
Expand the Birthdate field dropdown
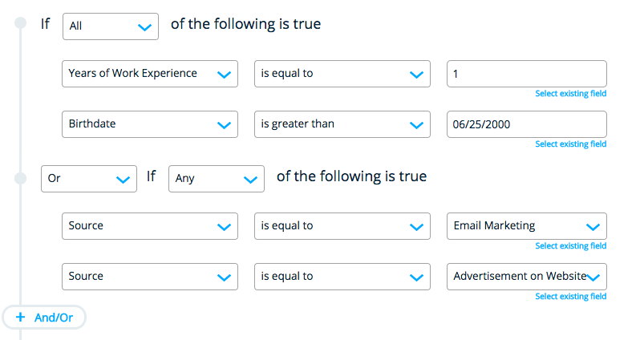click(149, 124)
